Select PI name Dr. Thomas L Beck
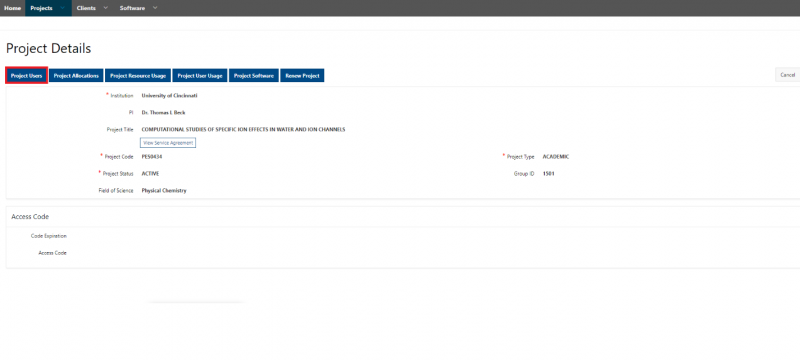Viewport: 800px width, 360px height. tap(164, 113)
